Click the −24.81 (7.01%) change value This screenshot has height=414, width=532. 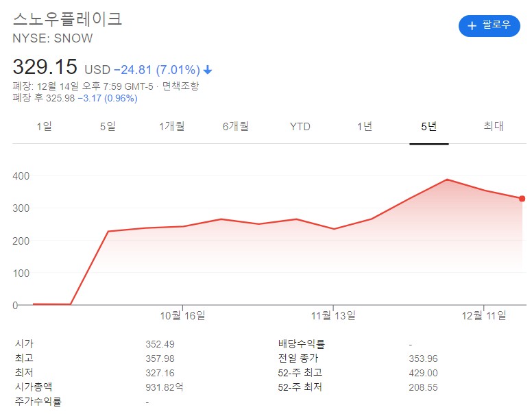tap(157, 70)
